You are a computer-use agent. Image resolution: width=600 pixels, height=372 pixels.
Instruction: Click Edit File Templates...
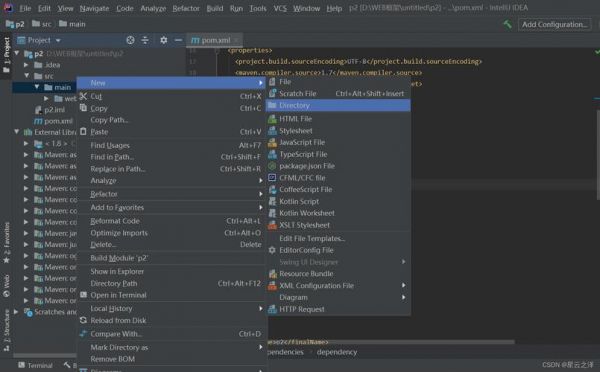[x=338, y=238]
